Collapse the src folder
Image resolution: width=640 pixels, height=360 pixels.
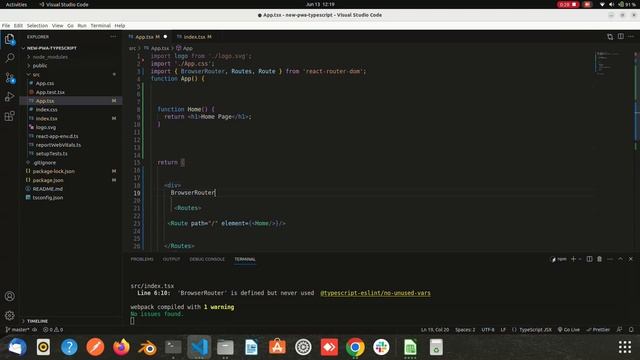pos(36,74)
